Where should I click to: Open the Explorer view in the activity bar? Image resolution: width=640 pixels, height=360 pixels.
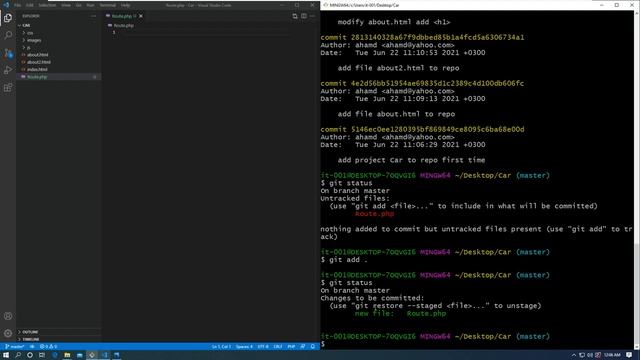8,18
